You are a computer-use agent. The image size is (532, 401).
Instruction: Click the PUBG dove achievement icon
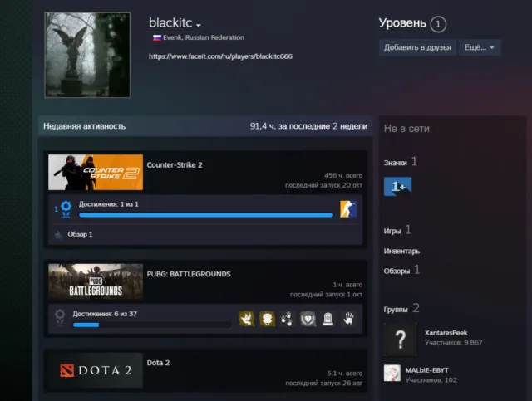click(247, 319)
